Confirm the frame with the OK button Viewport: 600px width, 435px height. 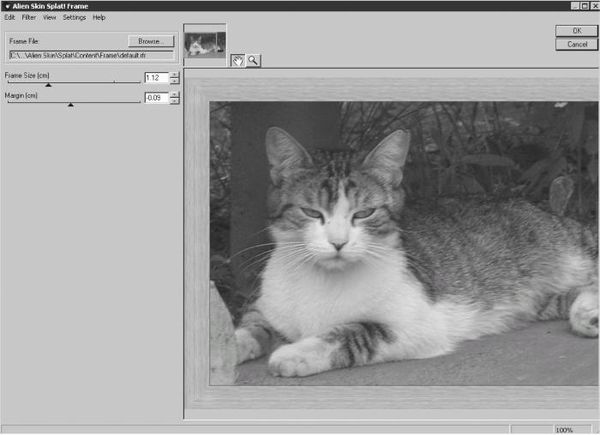coord(576,31)
